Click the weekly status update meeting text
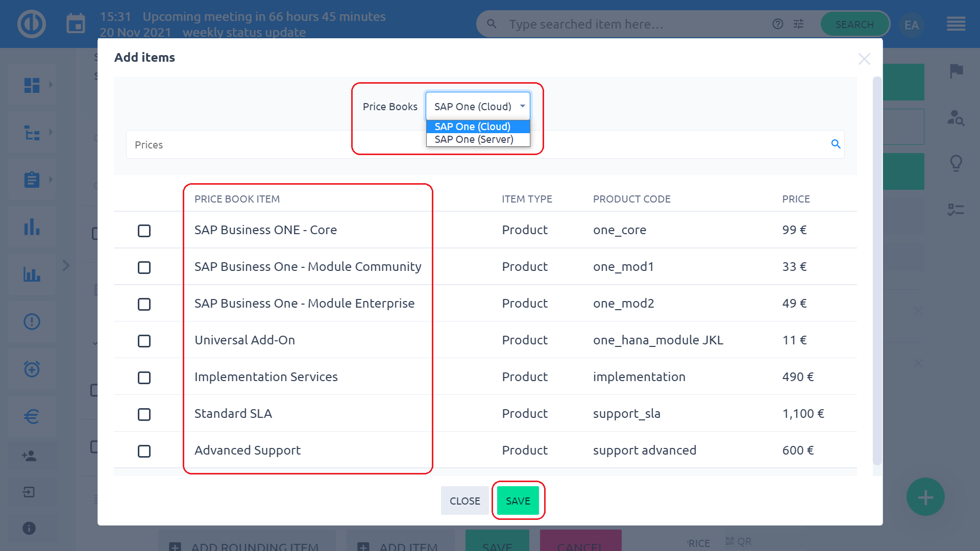Image resolution: width=980 pixels, height=551 pixels. [x=244, y=32]
